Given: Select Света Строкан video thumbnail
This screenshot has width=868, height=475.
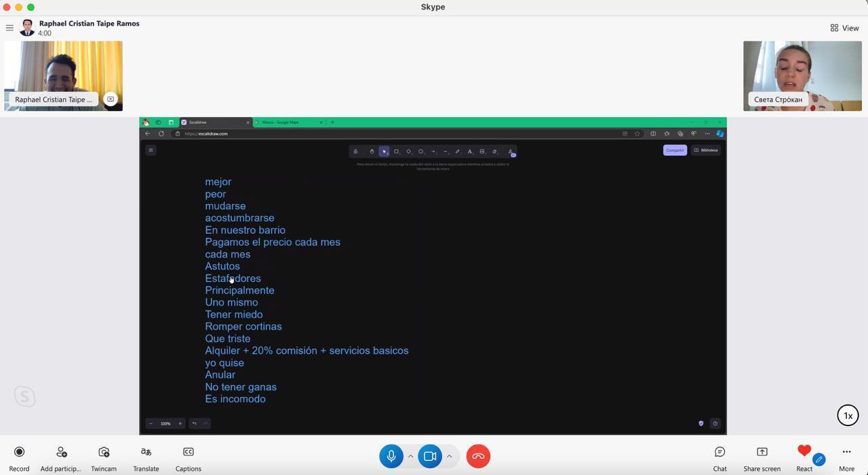Looking at the screenshot, I should [x=802, y=75].
